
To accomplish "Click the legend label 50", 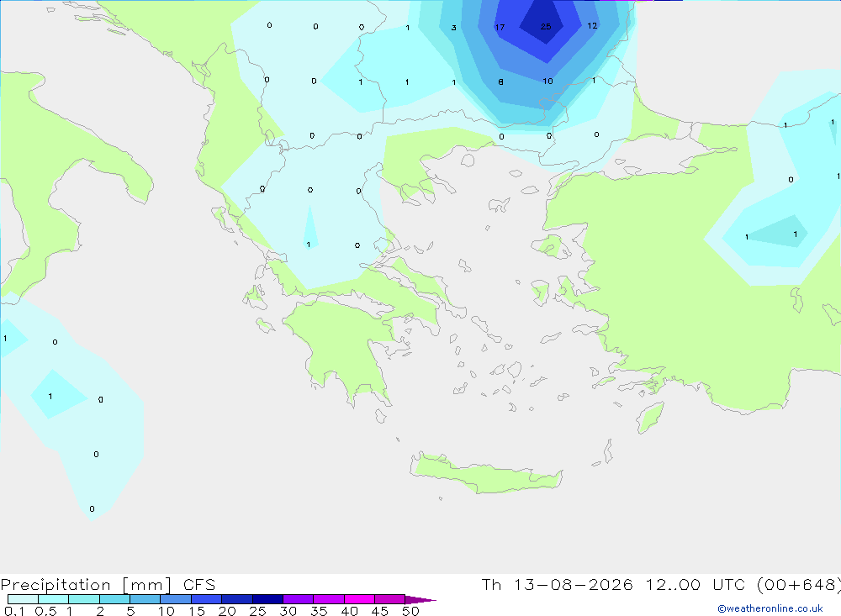I will 410,611.
